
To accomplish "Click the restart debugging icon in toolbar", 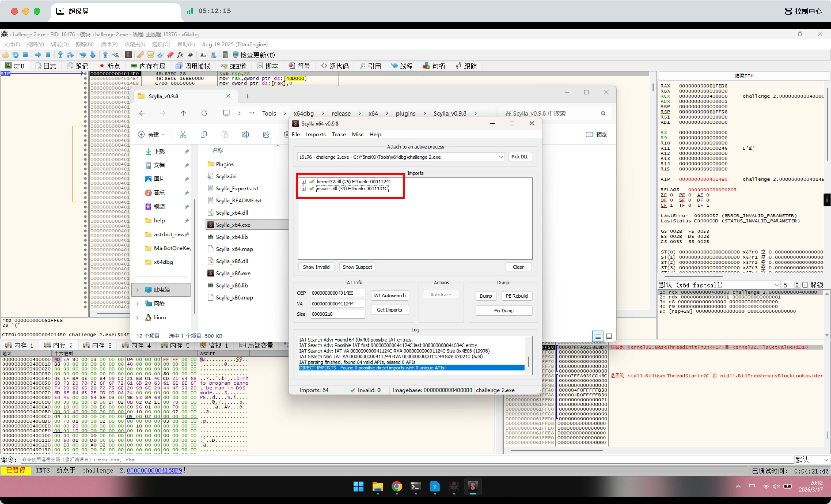I will [x=15, y=55].
